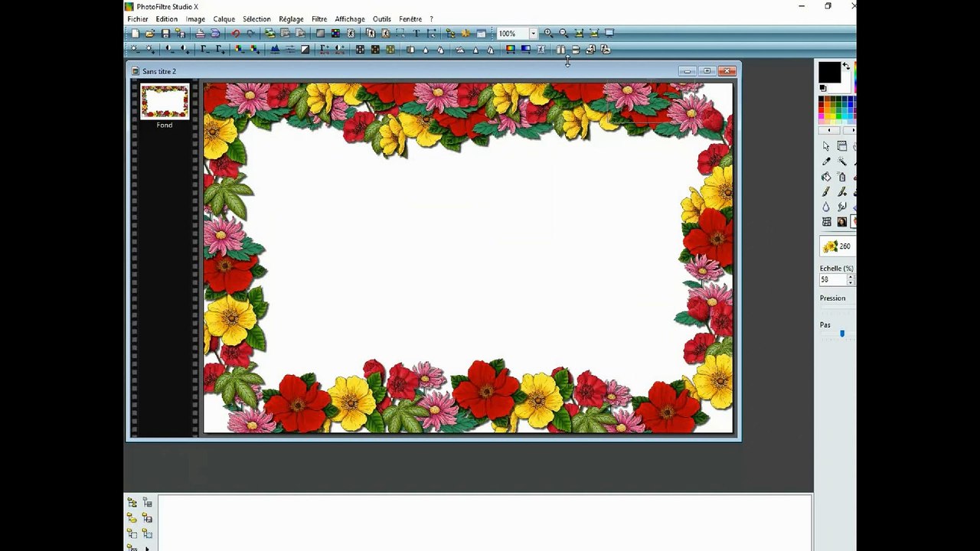This screenshot has width=980, height=551.
Task: Open the zoom percentage dropdown
Action: click(534, 34)
